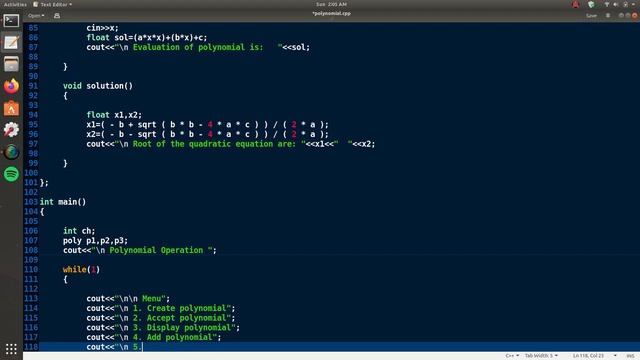Click 'float x1,x2;' on line 94
This screenshot has height=360, width=640.
pyautogui.click(x=114, y=115)
